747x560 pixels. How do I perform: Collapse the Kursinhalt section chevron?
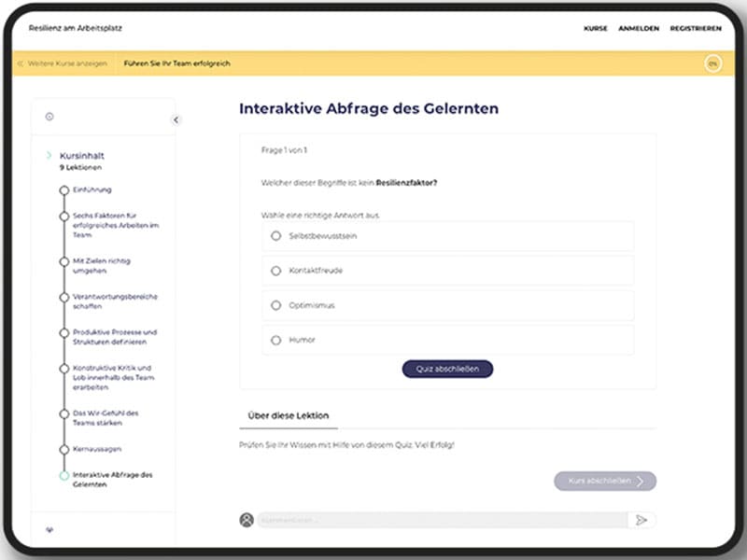(49, 155)
